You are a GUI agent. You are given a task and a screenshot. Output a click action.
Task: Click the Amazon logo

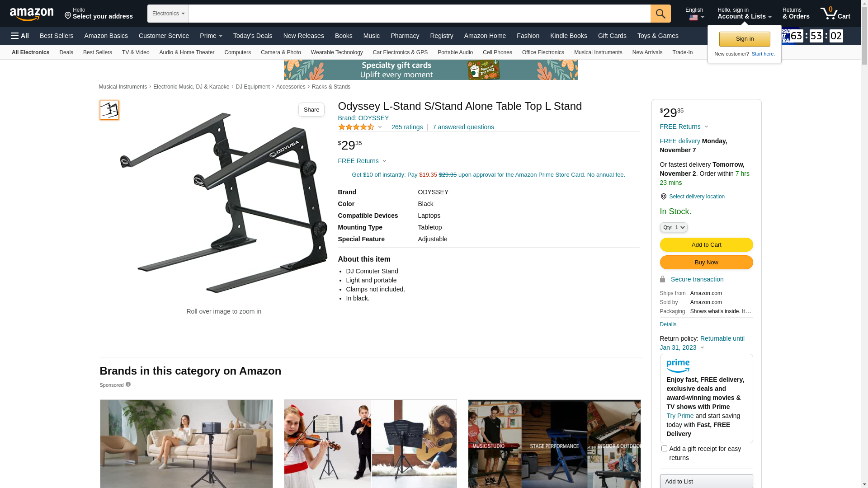pyautogui.click(x=32, y=14)
